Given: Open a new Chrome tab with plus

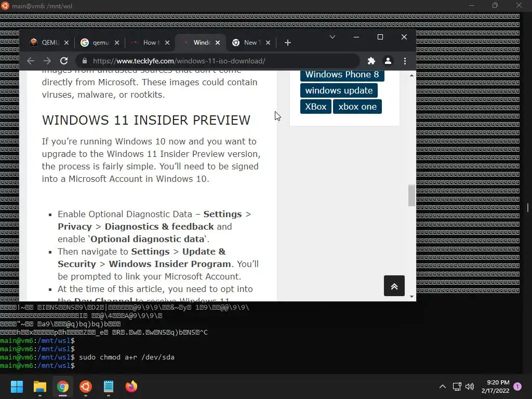Looking at the screenshot, I should (288, 43).
